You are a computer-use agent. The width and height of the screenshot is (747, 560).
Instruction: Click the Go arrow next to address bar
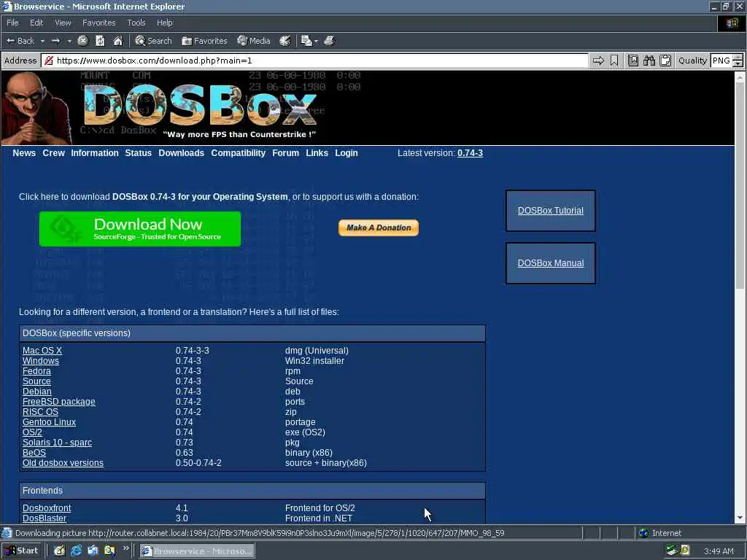[x=598, y=61]
